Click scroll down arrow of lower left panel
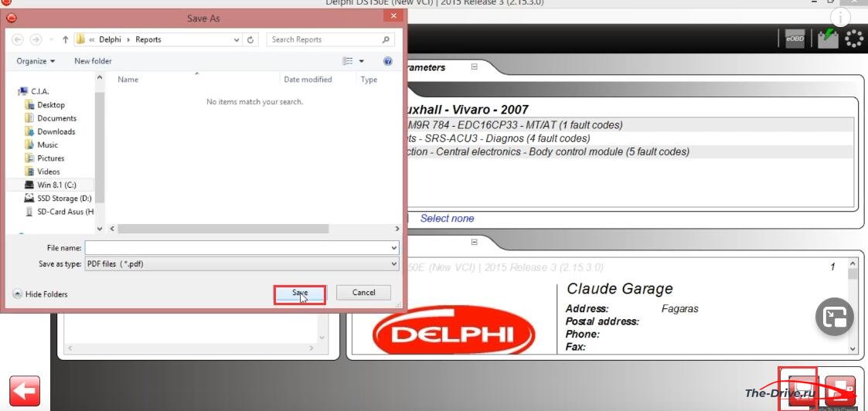The image size is (868, 411). (x=323, y=338)
